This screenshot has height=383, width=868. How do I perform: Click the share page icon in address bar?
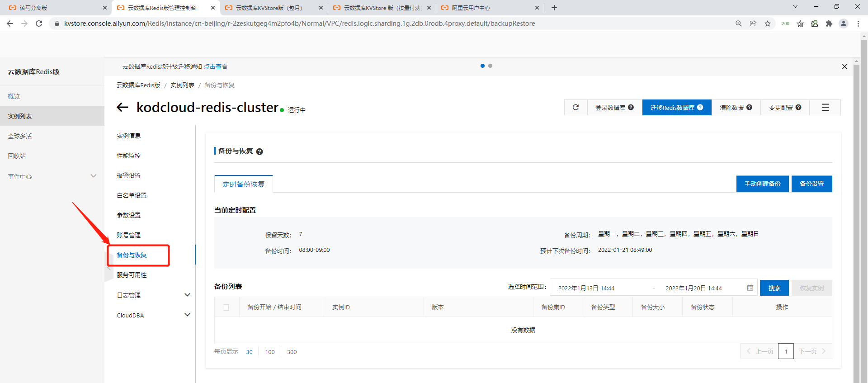[x=753, y=24]
